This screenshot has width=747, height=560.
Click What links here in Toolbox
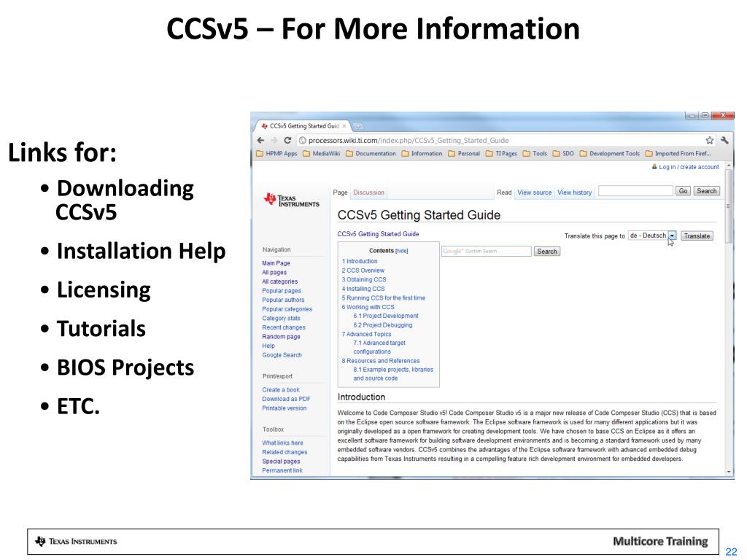pos(282,443)
